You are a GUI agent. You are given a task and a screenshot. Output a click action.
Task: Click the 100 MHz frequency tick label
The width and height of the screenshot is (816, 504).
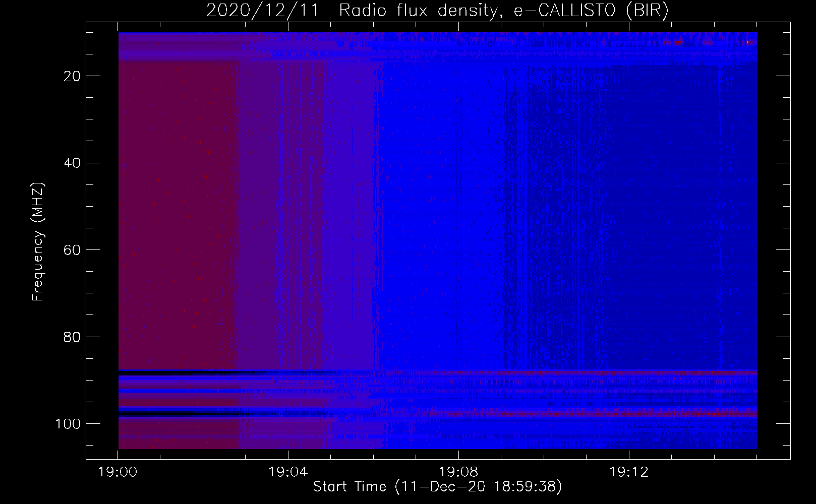68,424
